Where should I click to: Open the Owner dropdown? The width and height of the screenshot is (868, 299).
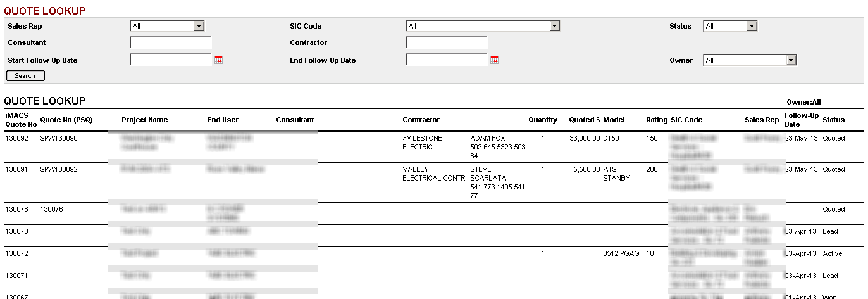(750, 60)
